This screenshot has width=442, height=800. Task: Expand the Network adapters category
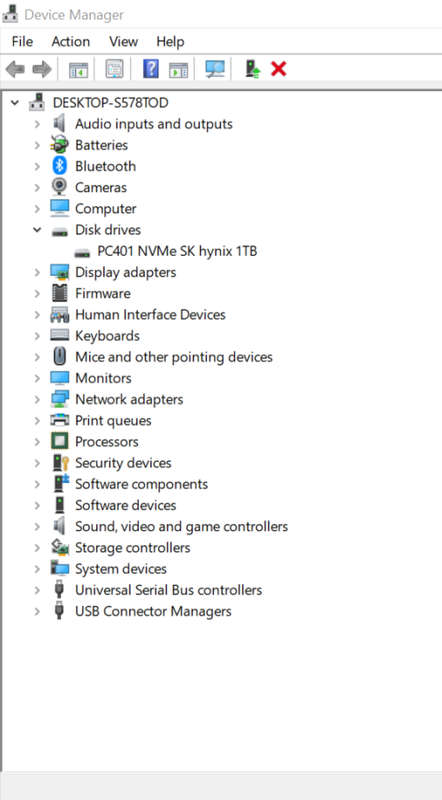pyautogui.click(x=37, y=399)
